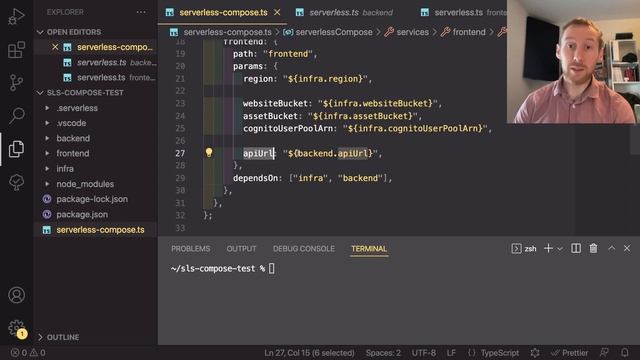This screenshot has width=640, height=360.
Task: Click line number 25 in gutter
Action: [180, 128]
